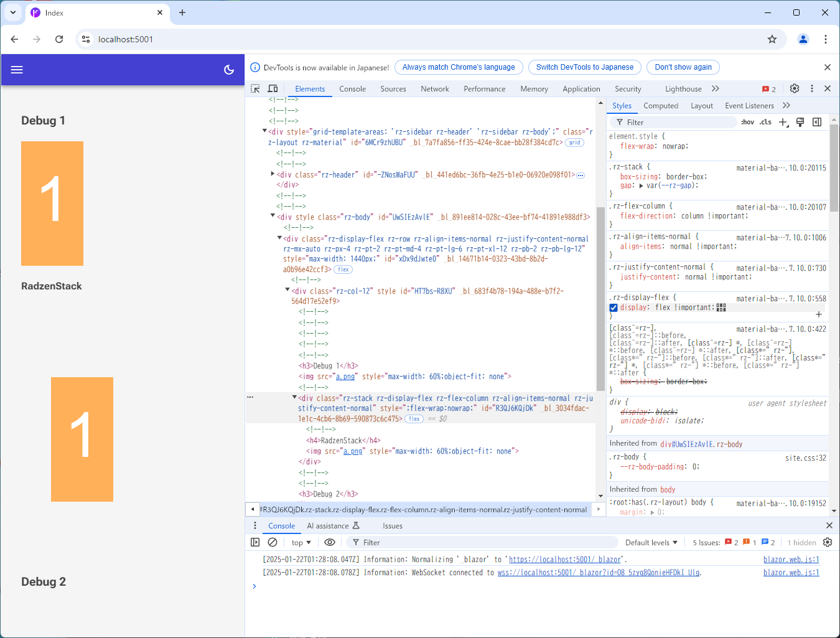Bookmark this page with the star icon
The image size is (840, 638).
[x=772, y=39]
